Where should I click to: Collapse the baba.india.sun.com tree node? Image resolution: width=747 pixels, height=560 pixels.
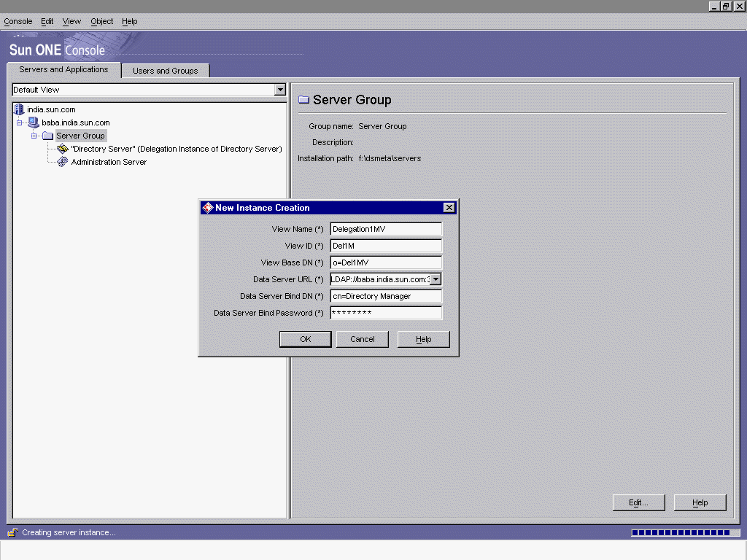tap(19, 122)
